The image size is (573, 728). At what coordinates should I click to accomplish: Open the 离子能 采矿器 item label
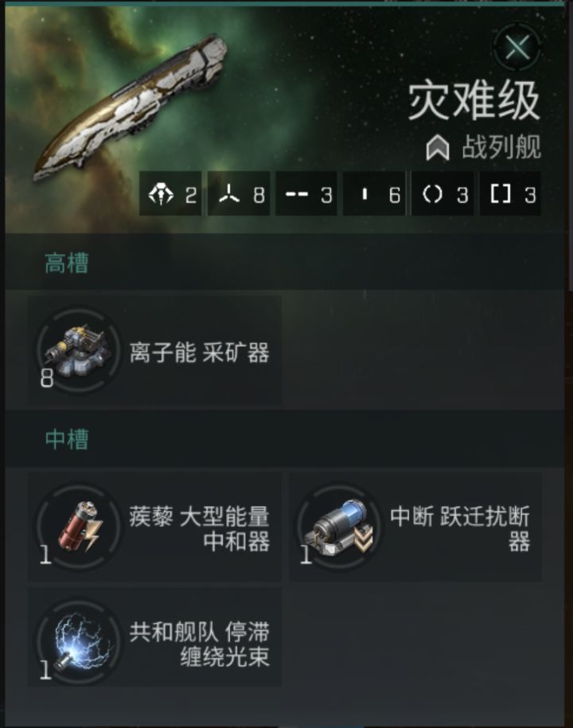200,352
